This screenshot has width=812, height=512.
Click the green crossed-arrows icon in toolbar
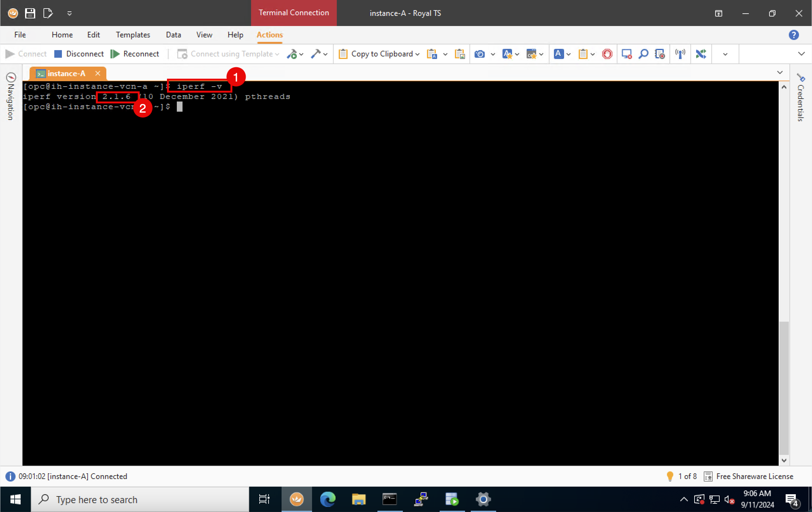[701, 54]
